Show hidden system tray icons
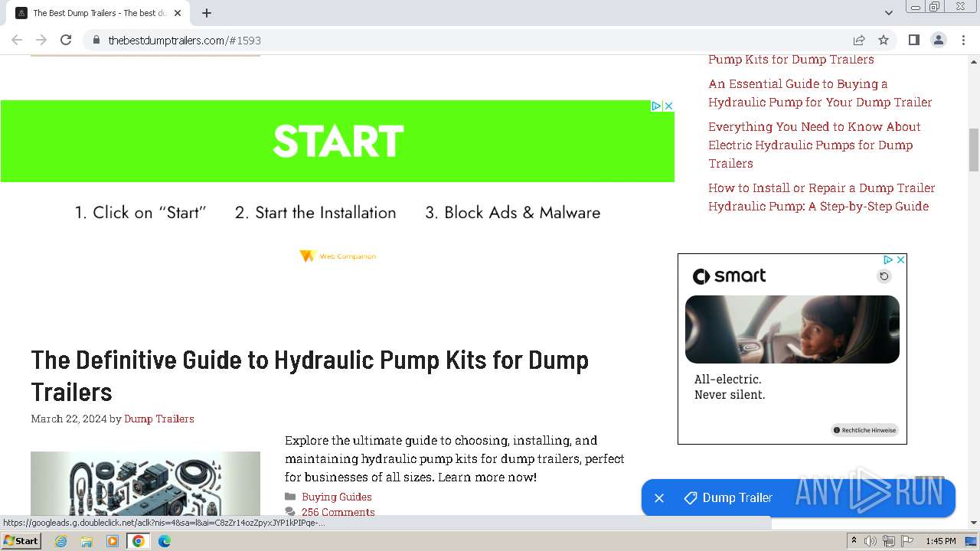This screenshot has height=551, width=980. pyautogui.click(x=854, y=541)
